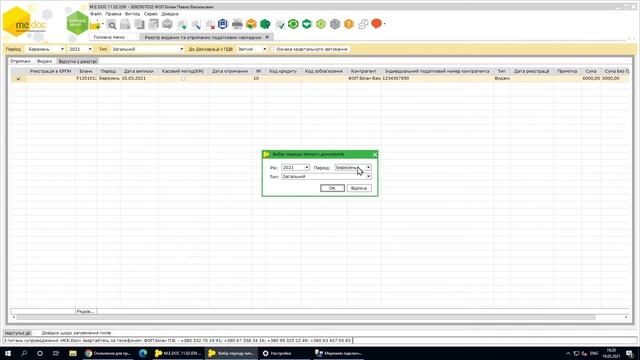Open the Правка menu
Screen dimensions: 640x360
[113, 13]
